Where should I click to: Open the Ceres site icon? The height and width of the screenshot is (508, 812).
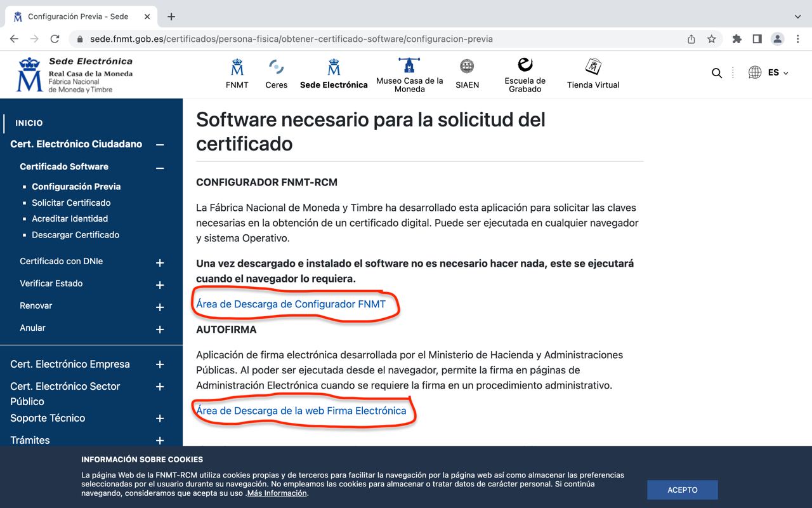tap(276, 74)
